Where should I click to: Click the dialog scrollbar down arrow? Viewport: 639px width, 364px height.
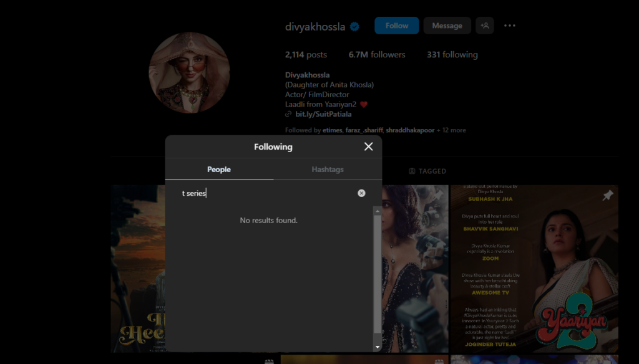(377, 347)
